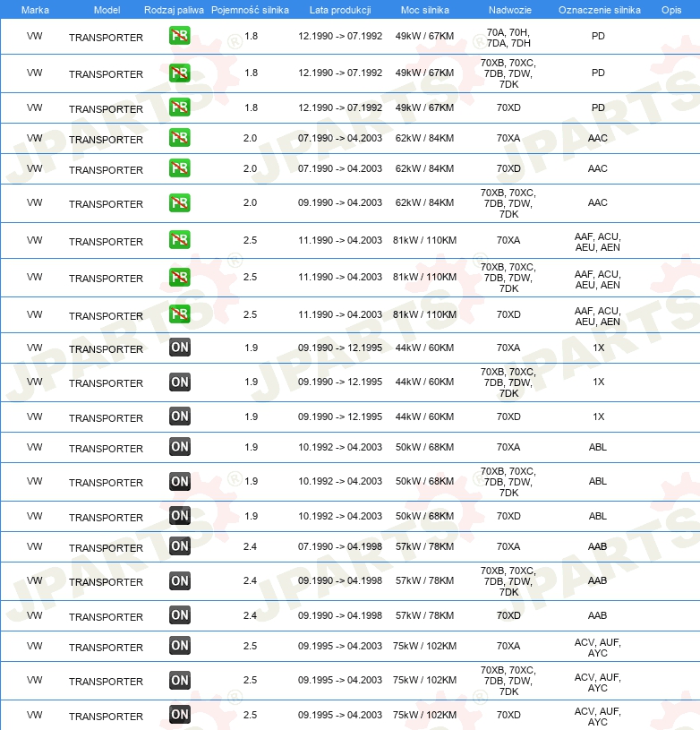Click ON diesel icon in 2.5 ACV 70XA row
700x730 pixels.
click(x=180, y=646)
